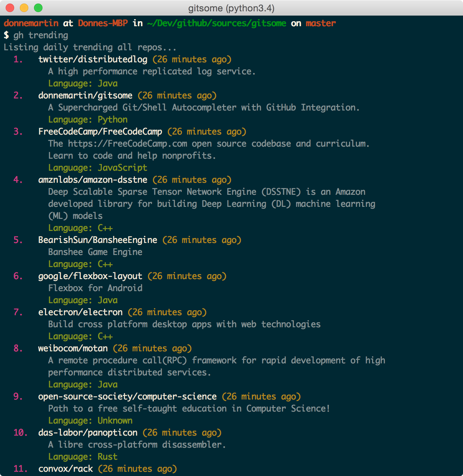The width and height of the screenshot is (463, 476).
Task: Select the twitter/distributedlog repo name
Action: 93,59
